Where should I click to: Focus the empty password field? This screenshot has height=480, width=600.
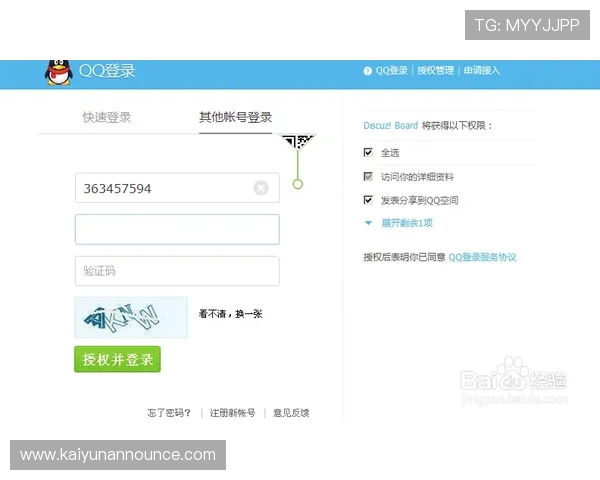177,230
